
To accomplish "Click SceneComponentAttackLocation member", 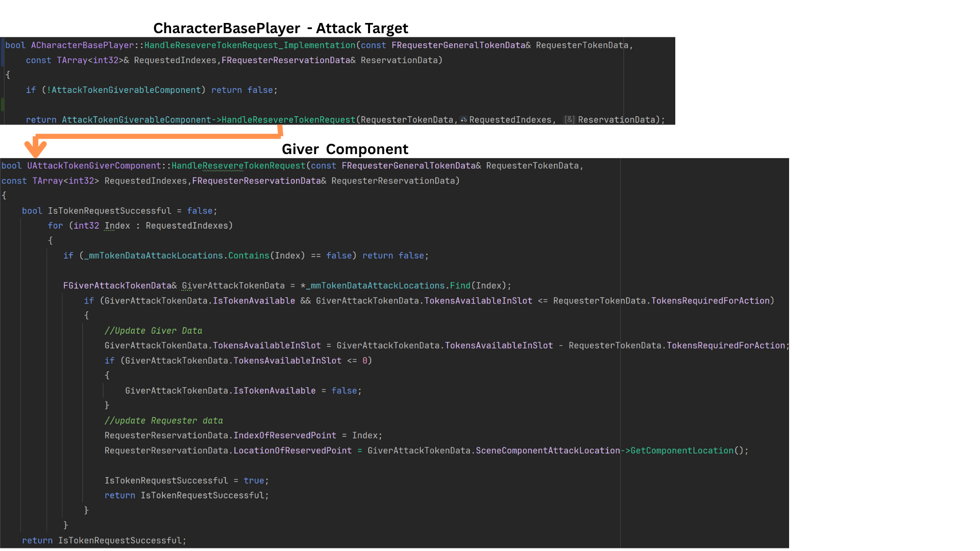I will 547,451.
